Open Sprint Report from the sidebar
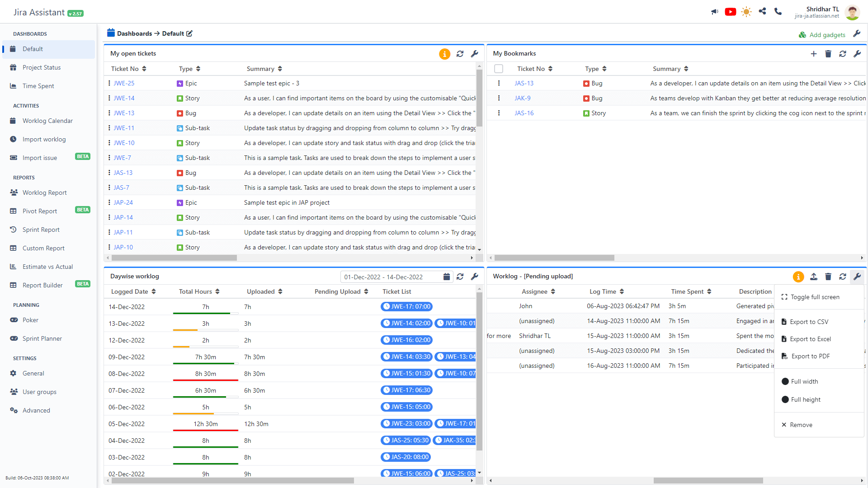Screen dimensions: 868x488 coord(41,230)
